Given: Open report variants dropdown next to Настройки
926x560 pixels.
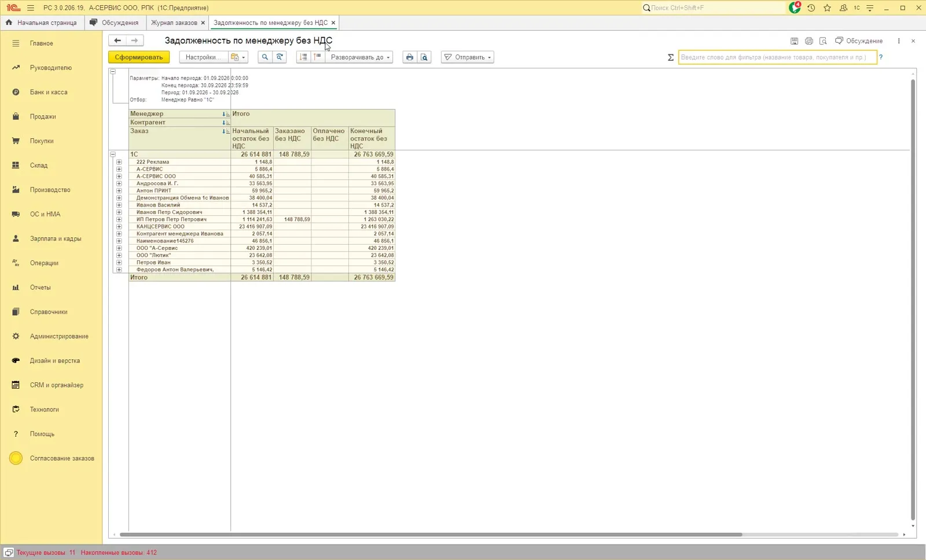Looking at the screenshot, I should pos(238,57).
